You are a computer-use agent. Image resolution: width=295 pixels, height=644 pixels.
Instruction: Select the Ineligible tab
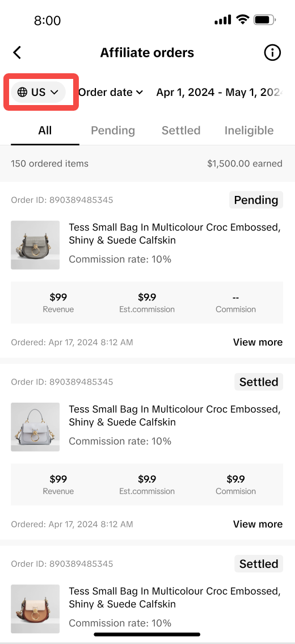(249, 130)
